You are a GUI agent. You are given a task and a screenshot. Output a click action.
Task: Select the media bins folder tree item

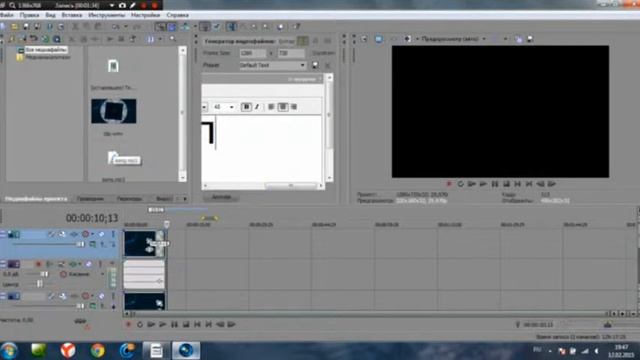click(48, 57)
